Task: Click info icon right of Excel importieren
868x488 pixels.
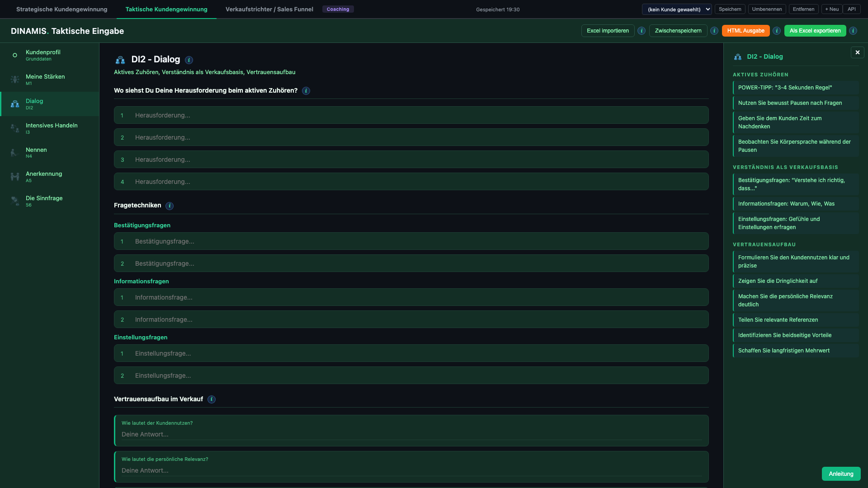Action: point(642,31)
